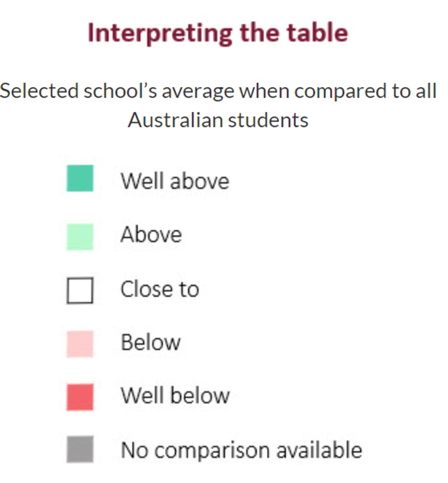Select the light green Above swatch

point(80,237)
